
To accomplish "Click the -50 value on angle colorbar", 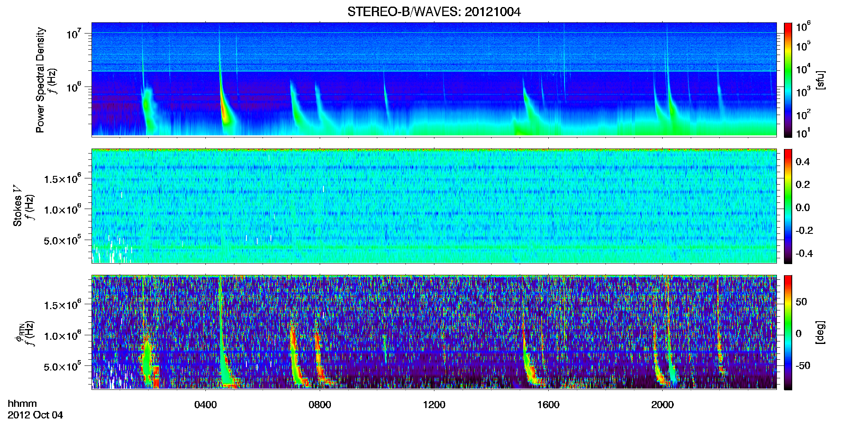I will [x=803, y=365].
